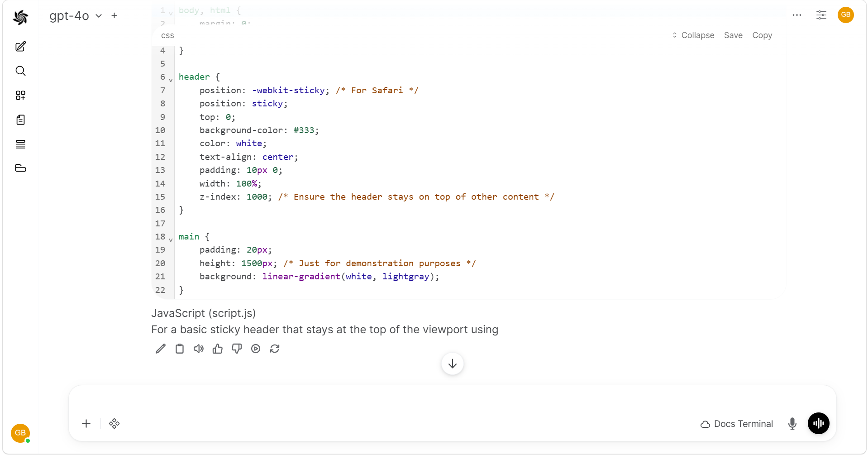The width and height of the screenshot is (868, 455).
Task: Click the linear-gradient background line
Action: [320, 277]
